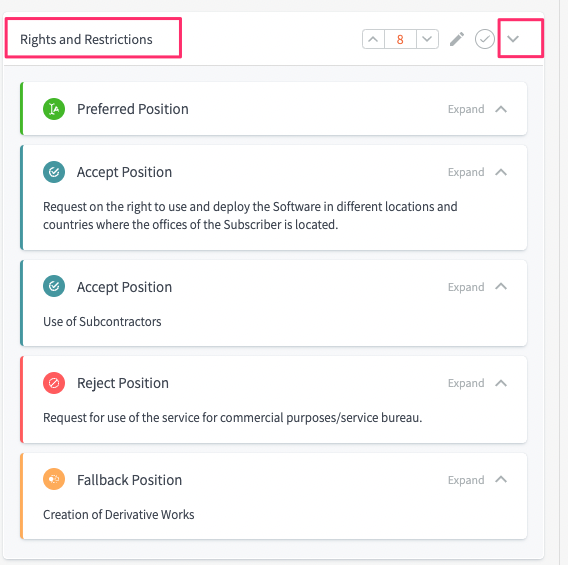Click the Rights and Restrictions section title
This screenshot has height=565, width=568.
point(86,39)
